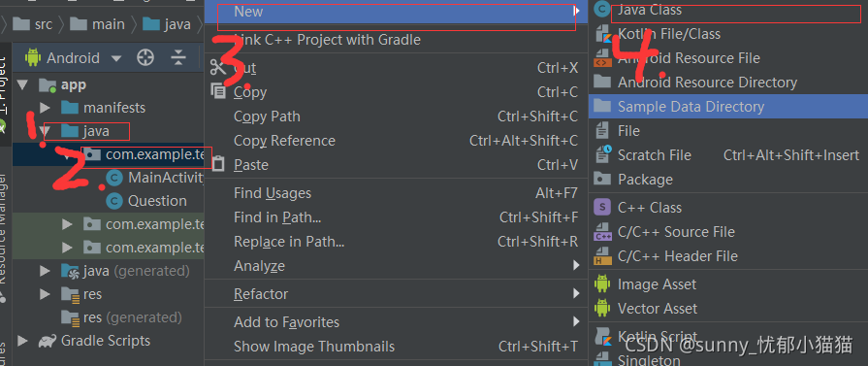Click the java breadcrumb

click(167, 24)
